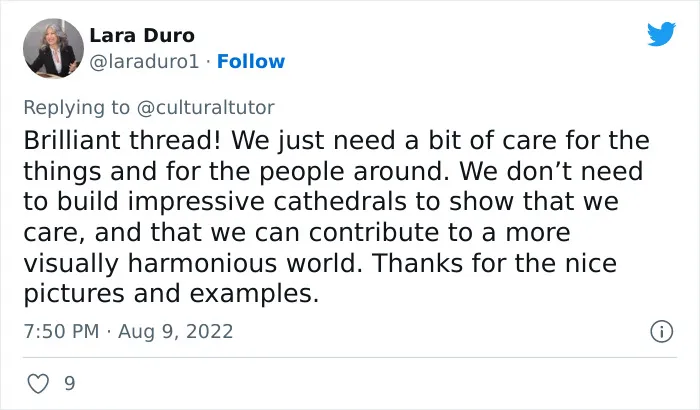The image size is (700, 410).
Task: Follow @laraduro1 via the Follow link
Action: point(251,62)
